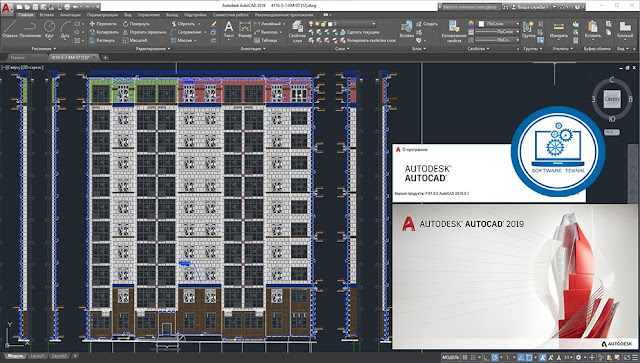The image size is (640, 363).
Task: Click the Масштаб (Scale) tool
Action: point(135,40)
